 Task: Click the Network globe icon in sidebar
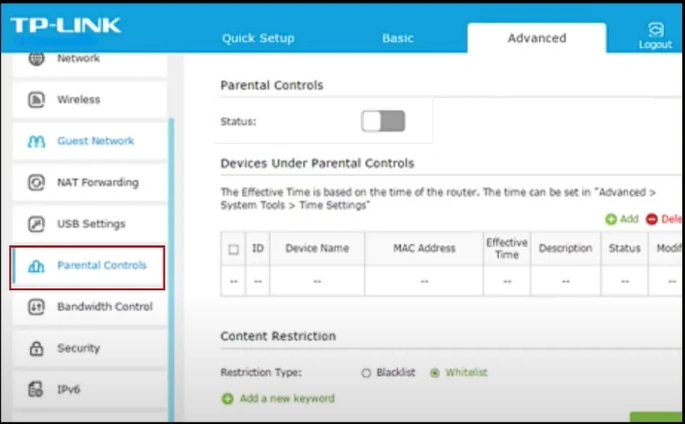coord(36,58)
